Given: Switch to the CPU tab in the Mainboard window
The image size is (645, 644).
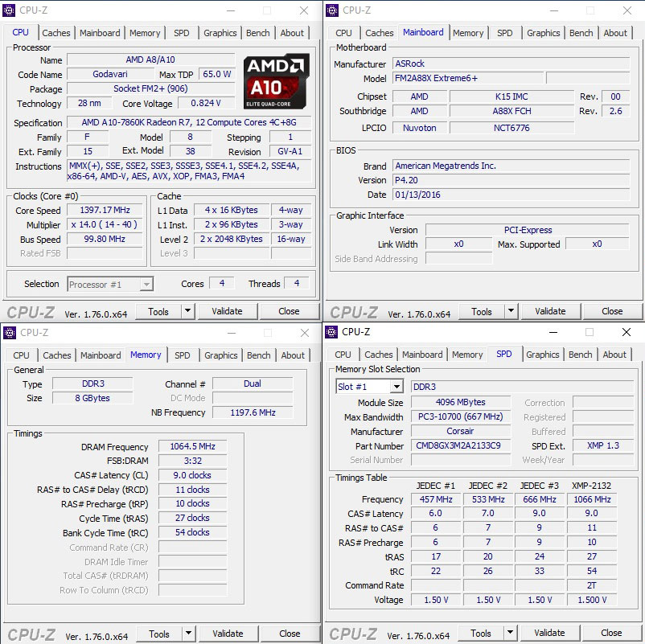Looking at the screenshot, I should coord(343,33).
